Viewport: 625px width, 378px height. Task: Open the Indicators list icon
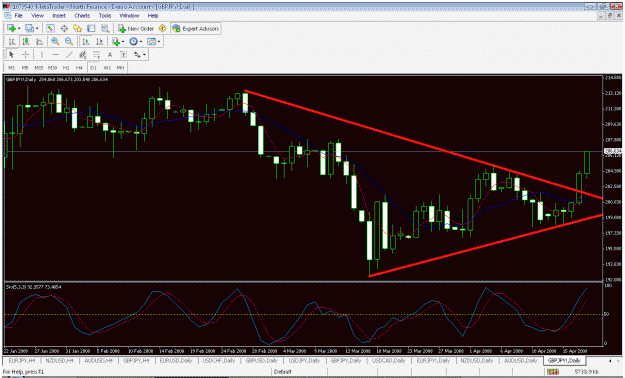tap(116, 41)
